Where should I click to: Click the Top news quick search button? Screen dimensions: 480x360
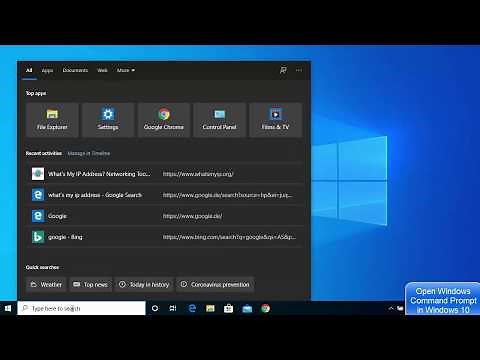click(x=91, y=284)
